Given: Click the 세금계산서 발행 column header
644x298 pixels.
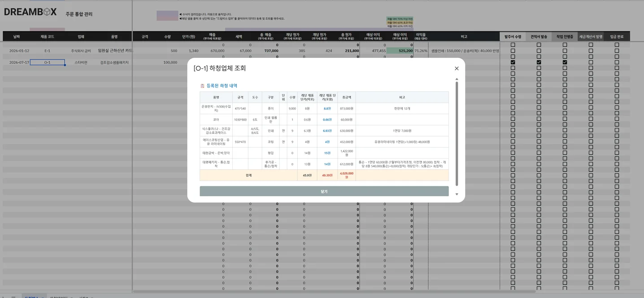Looking at the screenshot, I should click(591, 36).
